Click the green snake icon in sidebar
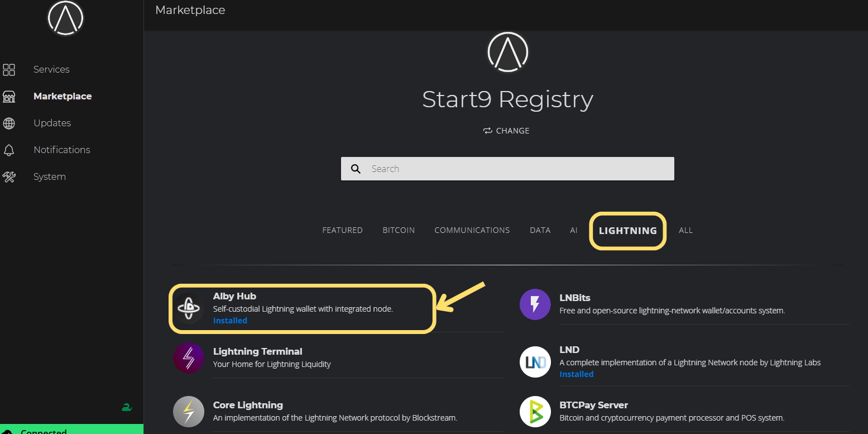Screen dimensions: 868x434 [127, 407]
